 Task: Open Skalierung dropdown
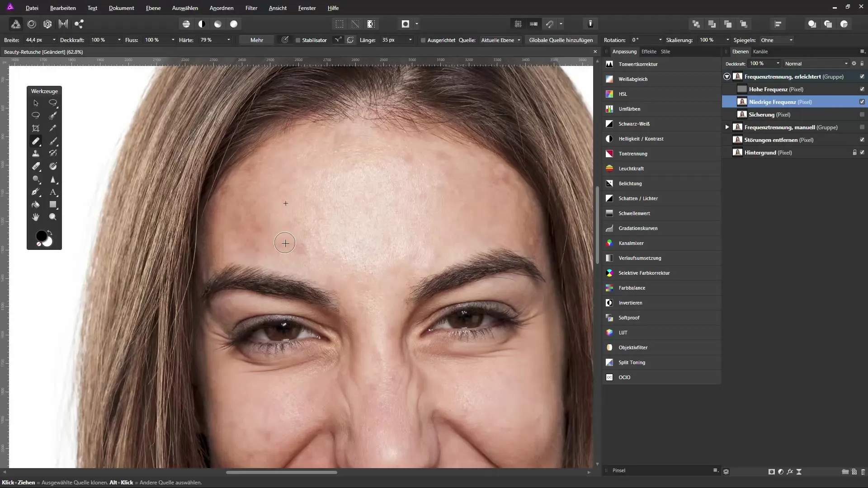(728, 40)
